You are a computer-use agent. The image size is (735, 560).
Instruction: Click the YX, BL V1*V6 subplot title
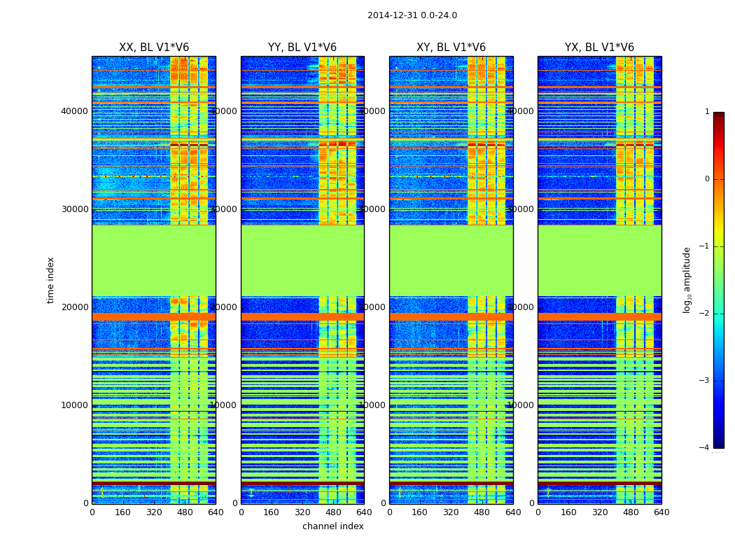tap(599, 48)
